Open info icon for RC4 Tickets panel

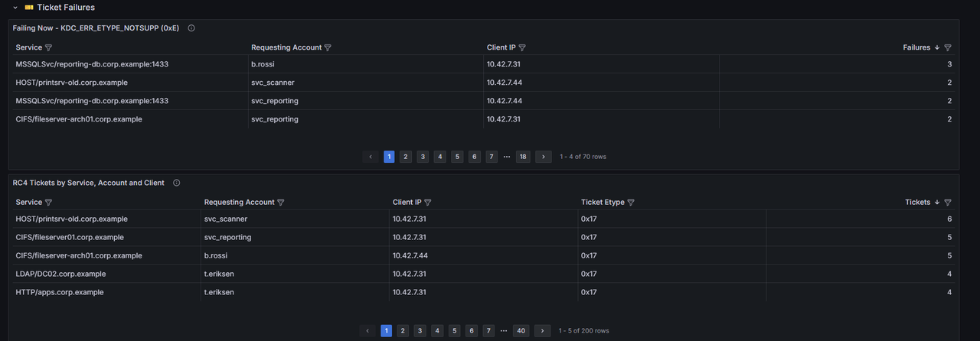(176, 183)
